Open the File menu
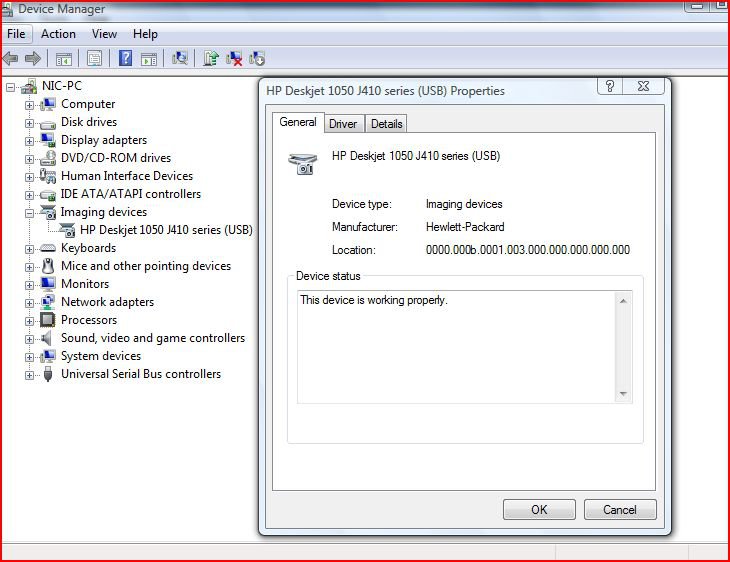Image resolution: width=730 pixels, height=562 pixels. coord(16,34)
